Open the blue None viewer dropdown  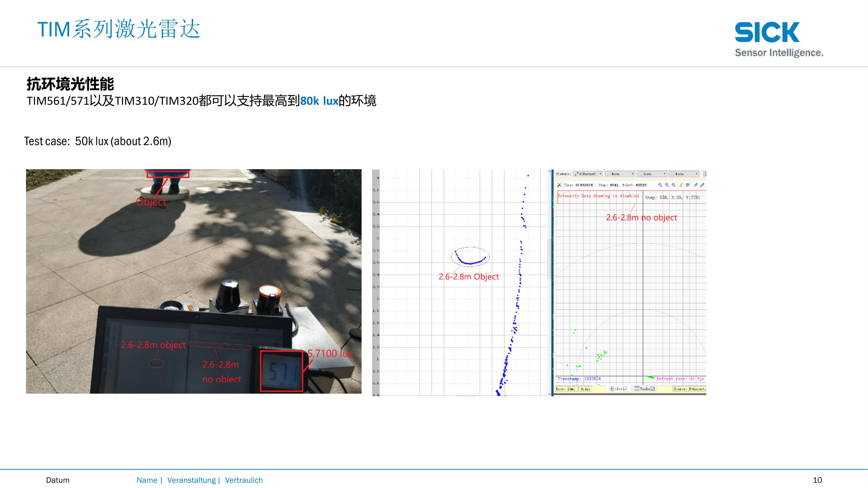pos(651,174)
